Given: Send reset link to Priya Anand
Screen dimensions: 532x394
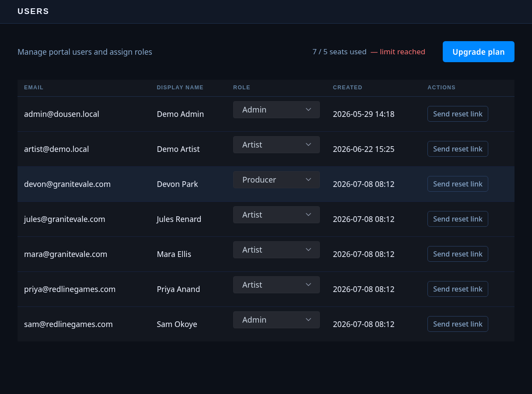Looking at the screenshot, I should pos(458,289).
